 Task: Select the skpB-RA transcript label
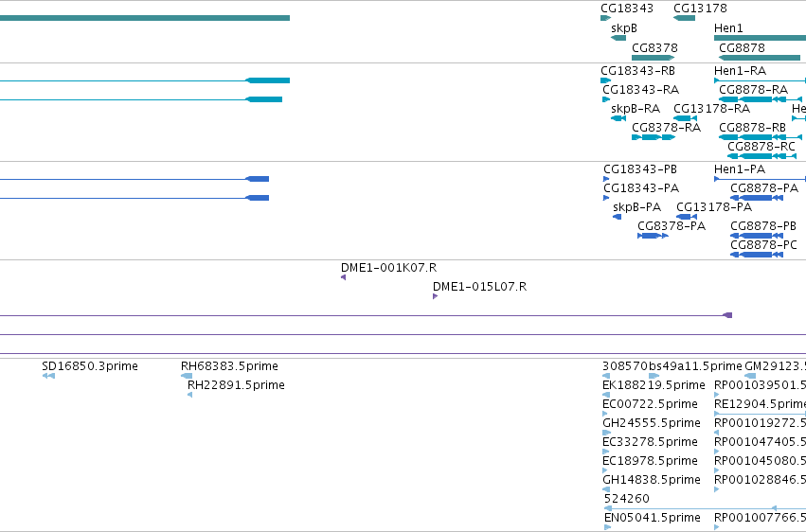click(636, 109)
